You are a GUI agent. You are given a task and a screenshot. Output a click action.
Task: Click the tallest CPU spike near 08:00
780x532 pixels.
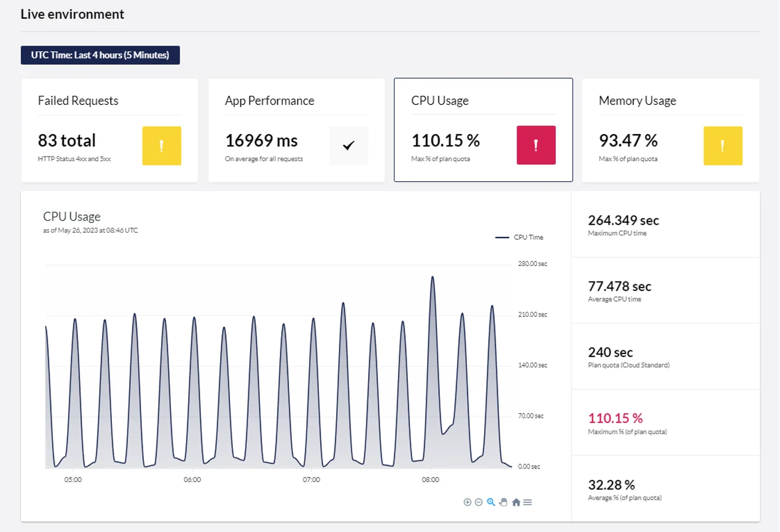pyautogui.click(x=432, y=277)
